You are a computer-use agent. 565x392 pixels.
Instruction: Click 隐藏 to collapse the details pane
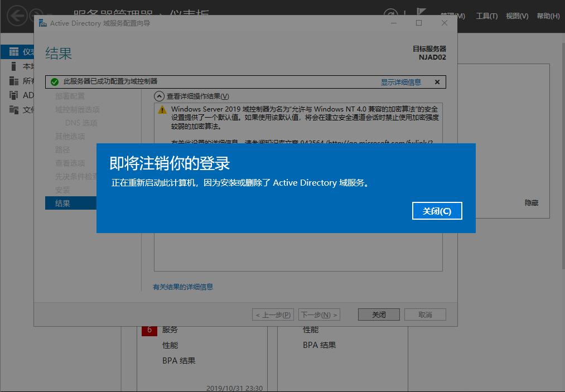point(531,203)
